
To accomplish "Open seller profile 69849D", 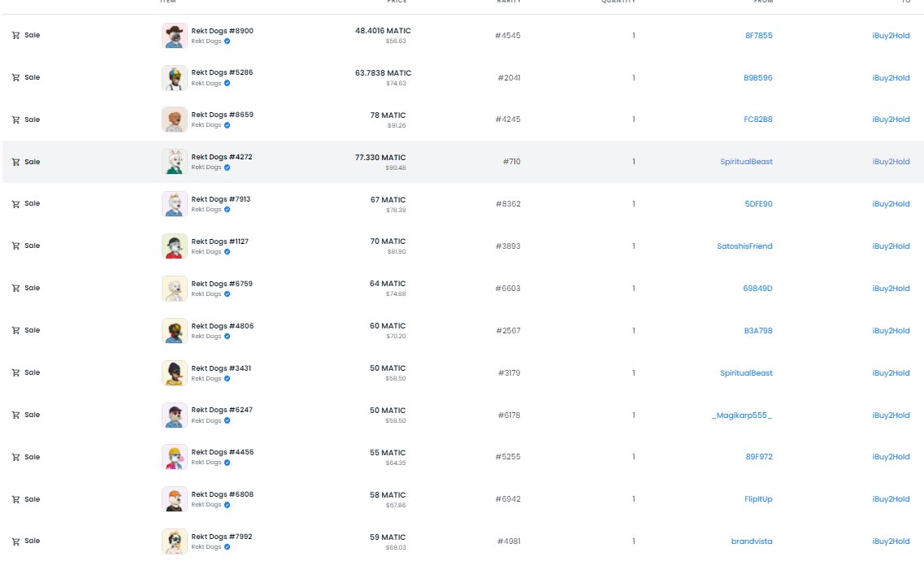I will click(758, 288).
